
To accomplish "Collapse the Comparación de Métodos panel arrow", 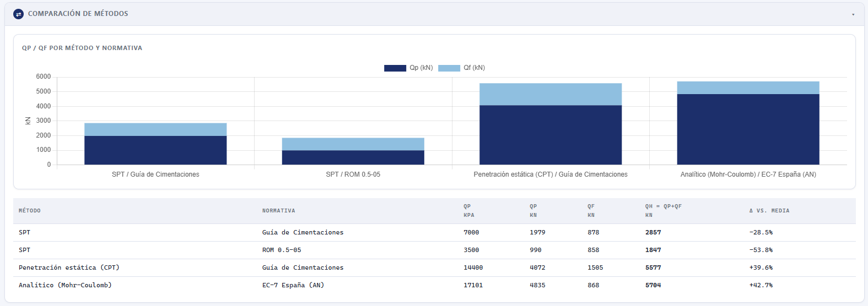I will click(853, 14).
